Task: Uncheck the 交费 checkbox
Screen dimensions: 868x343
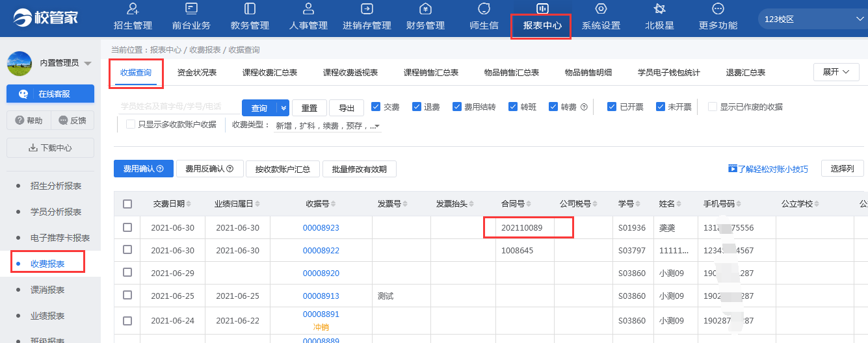Action: pos(376,107)
